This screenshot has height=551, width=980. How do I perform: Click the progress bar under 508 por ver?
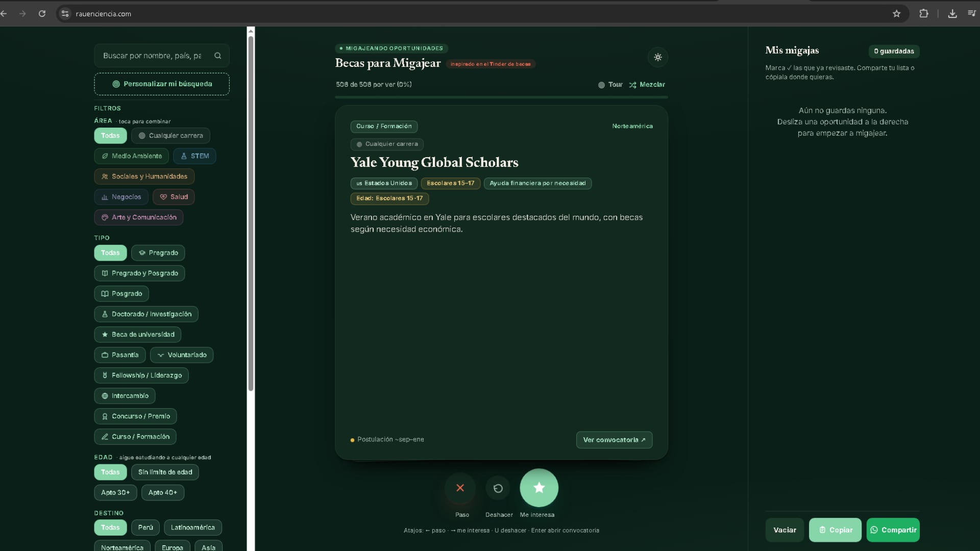tap(501, 96)
